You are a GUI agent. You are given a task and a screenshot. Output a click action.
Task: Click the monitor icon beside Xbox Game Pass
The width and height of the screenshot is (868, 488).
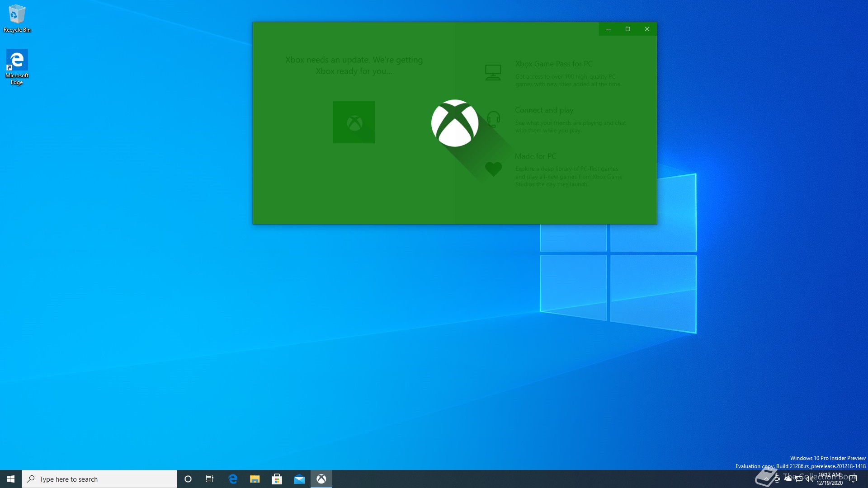(493, 72)
